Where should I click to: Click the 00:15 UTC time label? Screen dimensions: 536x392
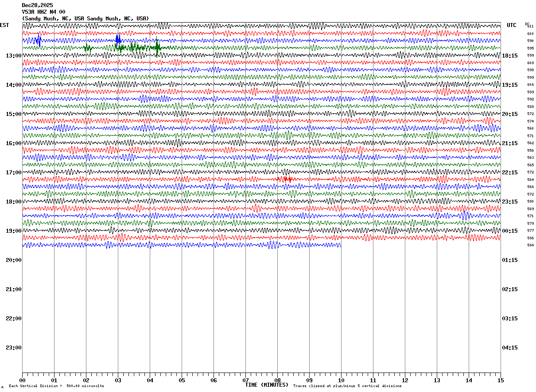[510, 231]
